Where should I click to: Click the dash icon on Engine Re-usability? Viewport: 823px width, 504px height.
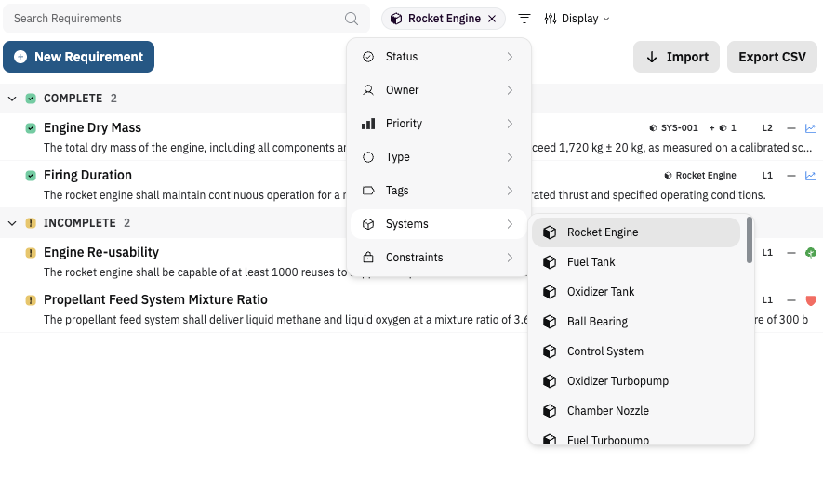click(791, 253)
